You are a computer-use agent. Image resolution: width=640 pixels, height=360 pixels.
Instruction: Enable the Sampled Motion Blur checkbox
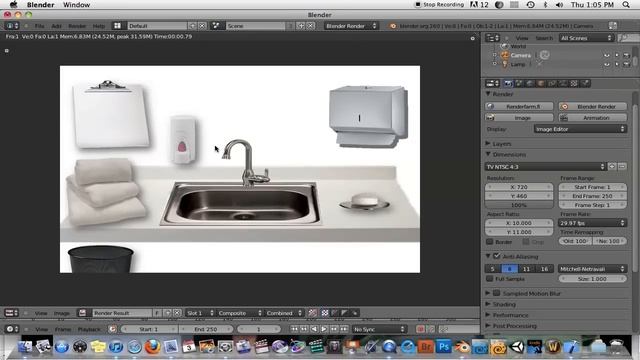(x=496, y=293)
